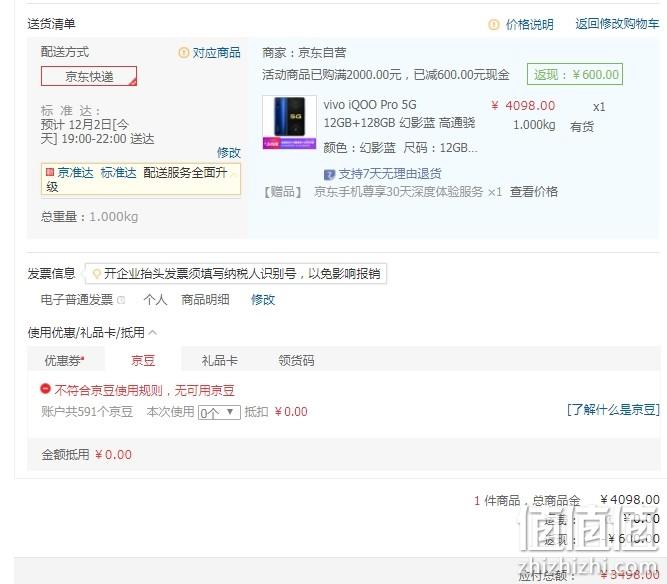The image size is (667, 584).
Task: Click 账户共591个京豆 text
Action: 87,412
